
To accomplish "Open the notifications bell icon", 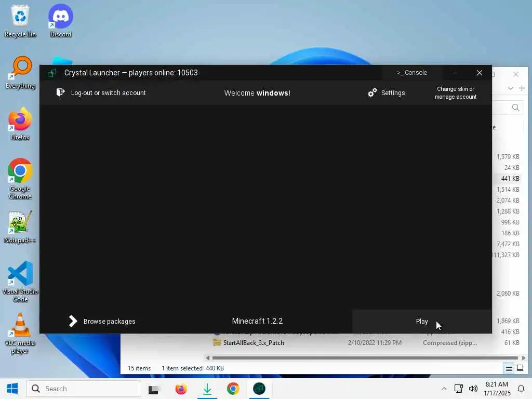I will tap(521, 389).
